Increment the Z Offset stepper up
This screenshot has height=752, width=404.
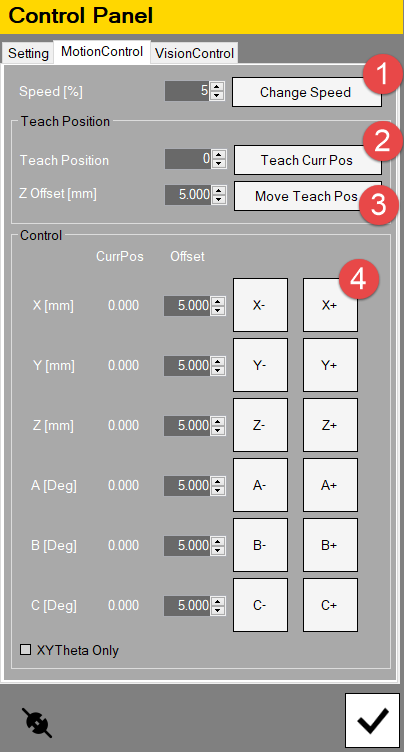pos(219,191)
